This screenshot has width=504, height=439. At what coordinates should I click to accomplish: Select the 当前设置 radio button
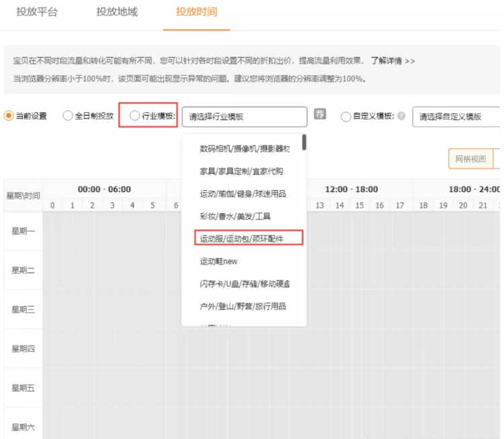pyautogui.click(x=9, y=115)
